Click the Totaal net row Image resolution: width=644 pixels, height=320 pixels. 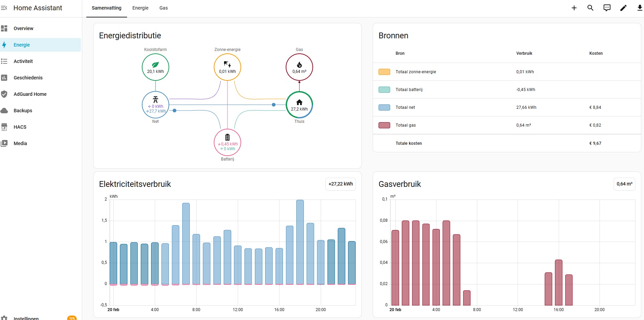(x=507, y=107)
